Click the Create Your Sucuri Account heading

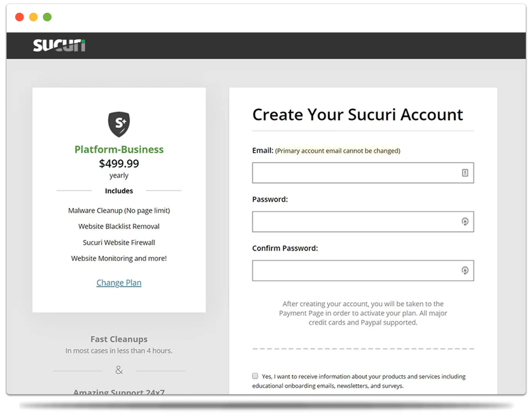(x=357, y=115)
